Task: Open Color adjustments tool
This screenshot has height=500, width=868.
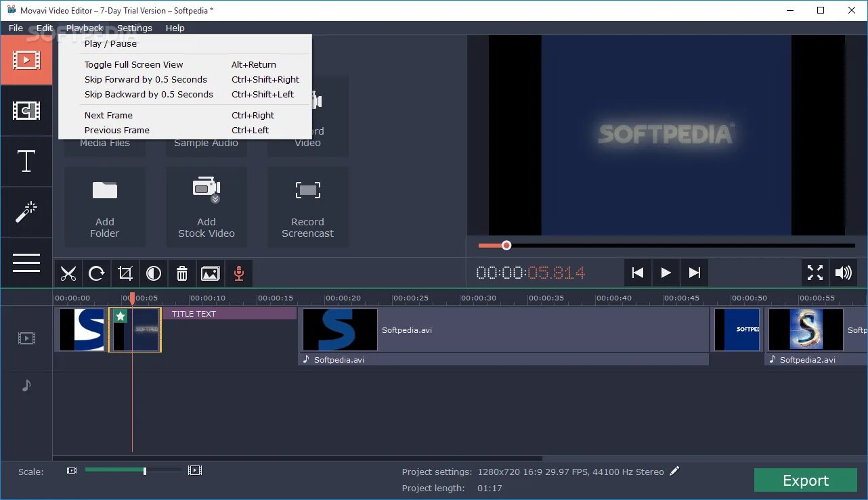Action: pyautogui.click(x=154, y=273)
